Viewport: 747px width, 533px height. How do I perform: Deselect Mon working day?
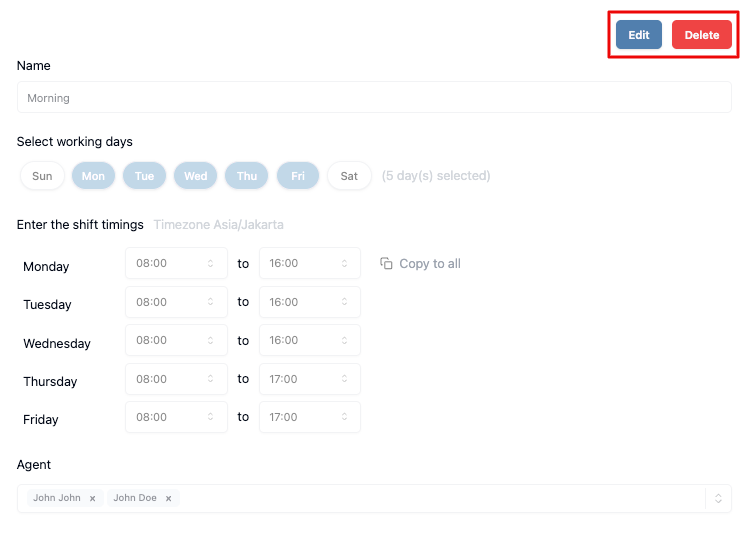coord(93,176)
